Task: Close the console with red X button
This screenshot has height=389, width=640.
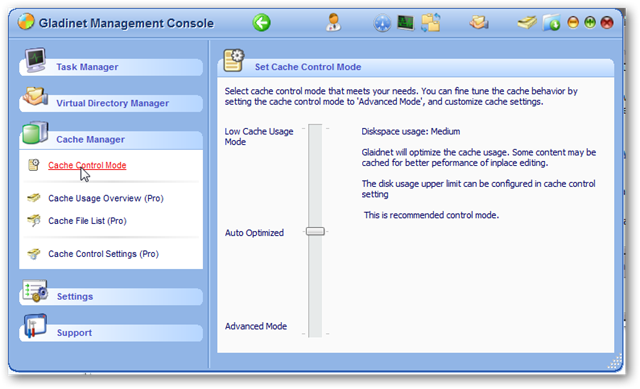Action: point(607,22)
